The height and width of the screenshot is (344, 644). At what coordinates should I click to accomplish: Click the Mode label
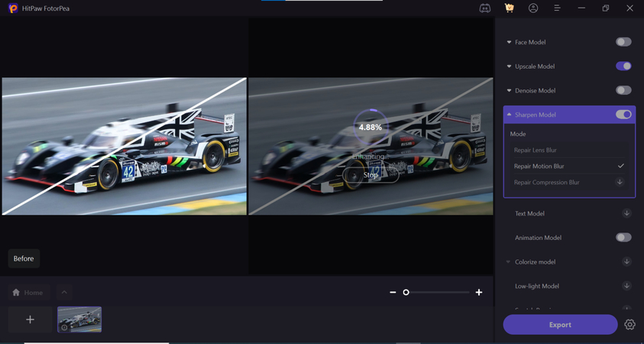pyautogui.click(x=518, y=134)
